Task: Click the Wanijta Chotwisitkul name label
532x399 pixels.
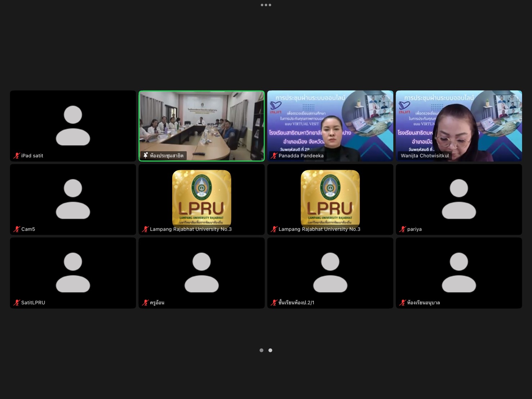Action: coord(425,156)
